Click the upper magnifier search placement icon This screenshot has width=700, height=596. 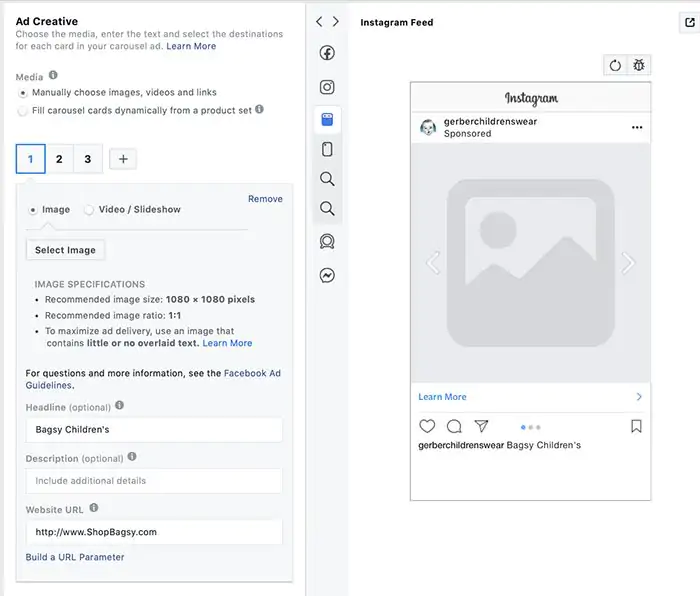click(327, 179)
